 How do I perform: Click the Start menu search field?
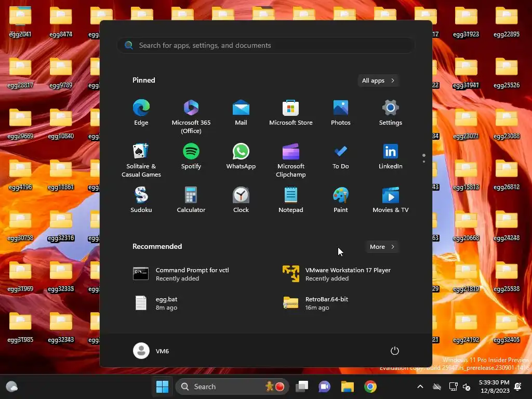click(x=266, y=45)
